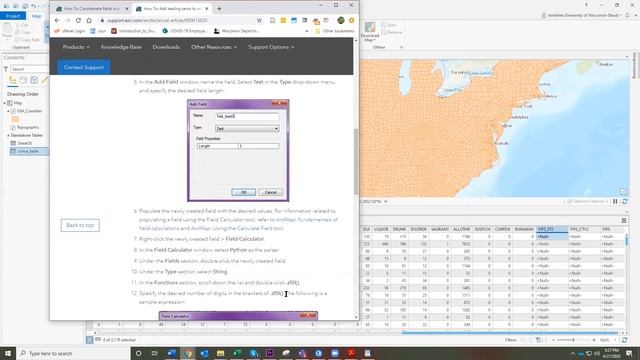
Task: Open the eNanet Login bookmark
Action: [70, 31]
